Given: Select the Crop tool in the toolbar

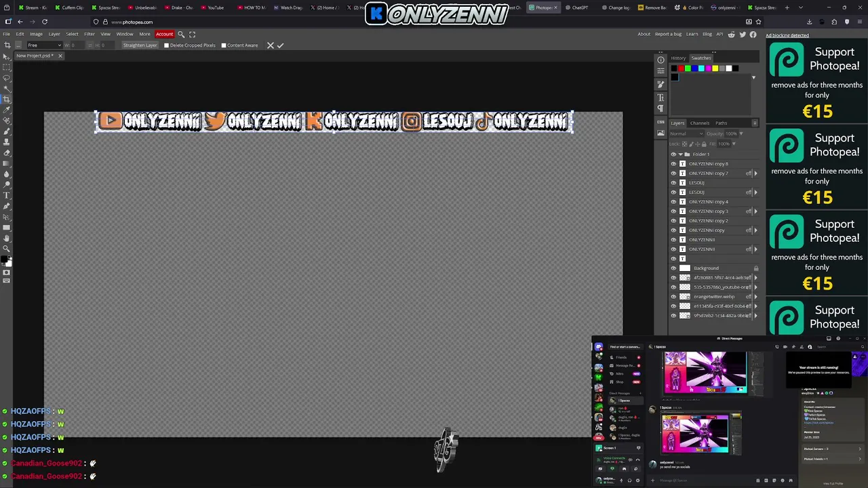Looking at the screenshot, I should point(7,100).
